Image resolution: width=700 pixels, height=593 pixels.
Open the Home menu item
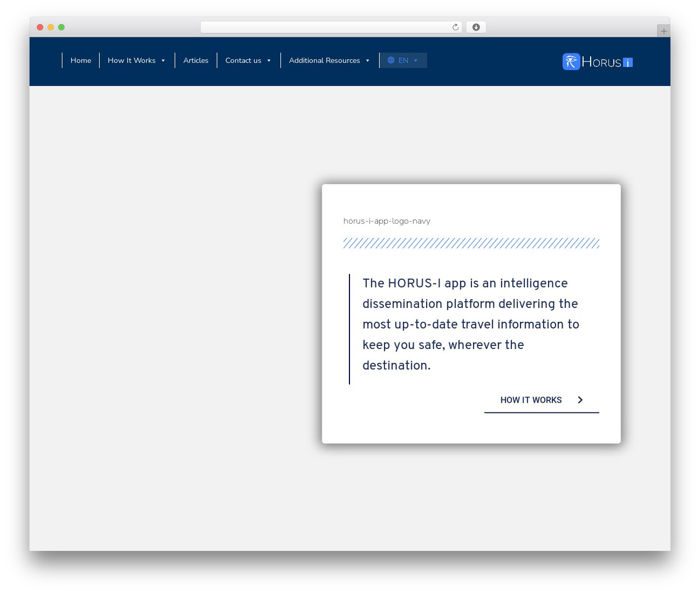[81, 60]
